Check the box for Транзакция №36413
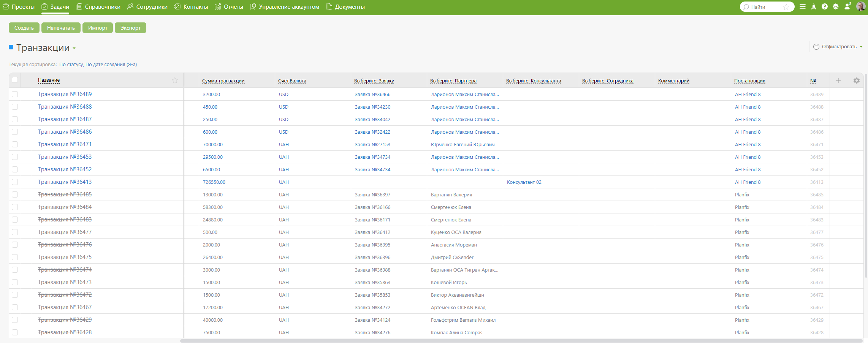Screen dimensions: 868x343 click(x=15, y=182)
